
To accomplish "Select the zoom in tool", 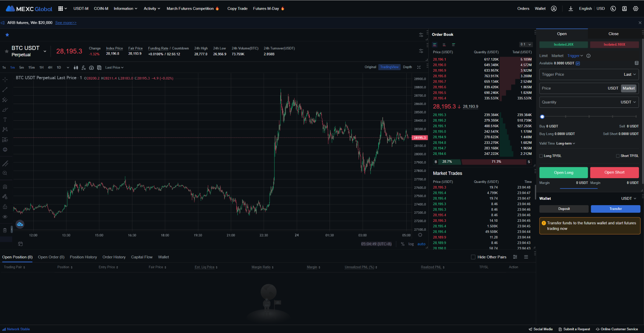I will pos(5,173).
